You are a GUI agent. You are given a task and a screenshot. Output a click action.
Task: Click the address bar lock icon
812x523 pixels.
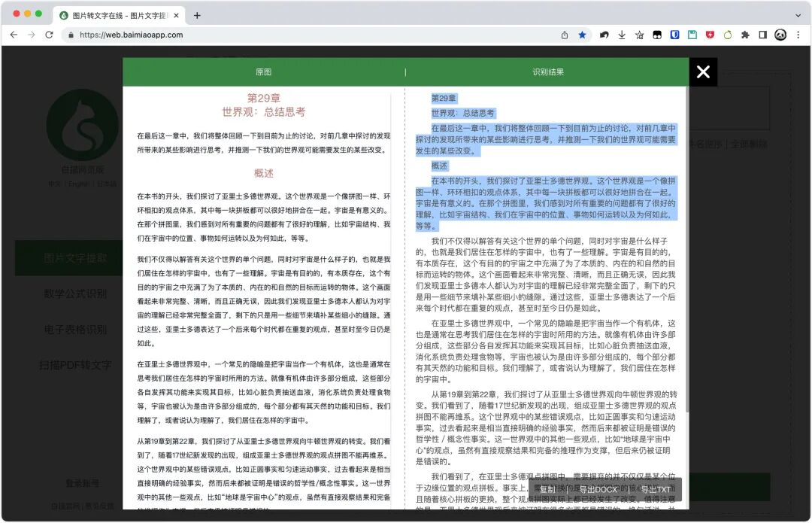tap(71, 35)
